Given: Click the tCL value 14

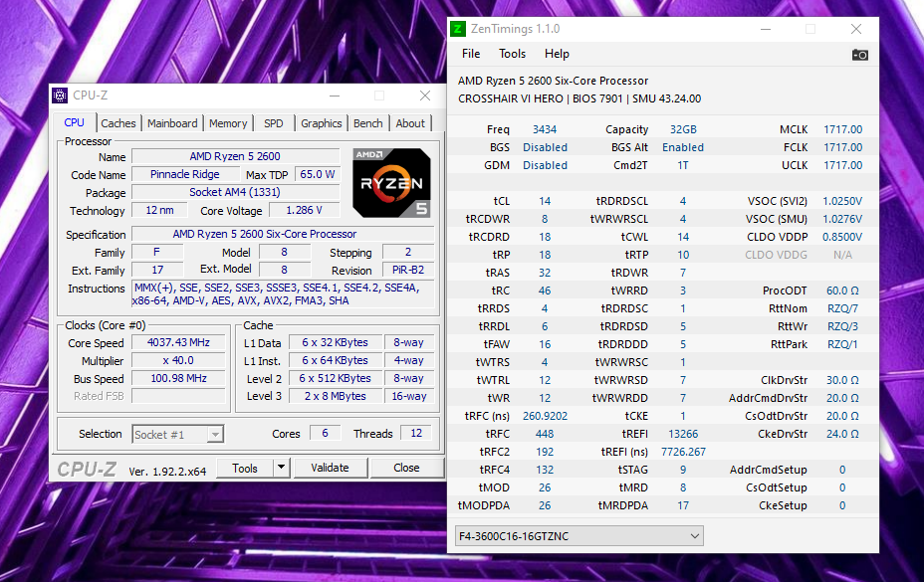Looking at the screenshot, I should [545, 201].
